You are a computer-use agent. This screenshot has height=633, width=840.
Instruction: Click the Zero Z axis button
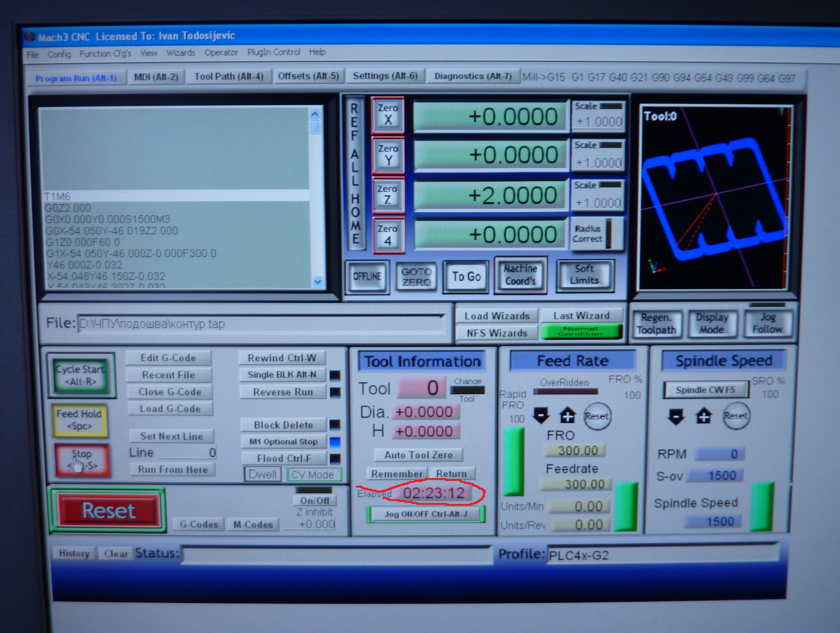point(388,194)
